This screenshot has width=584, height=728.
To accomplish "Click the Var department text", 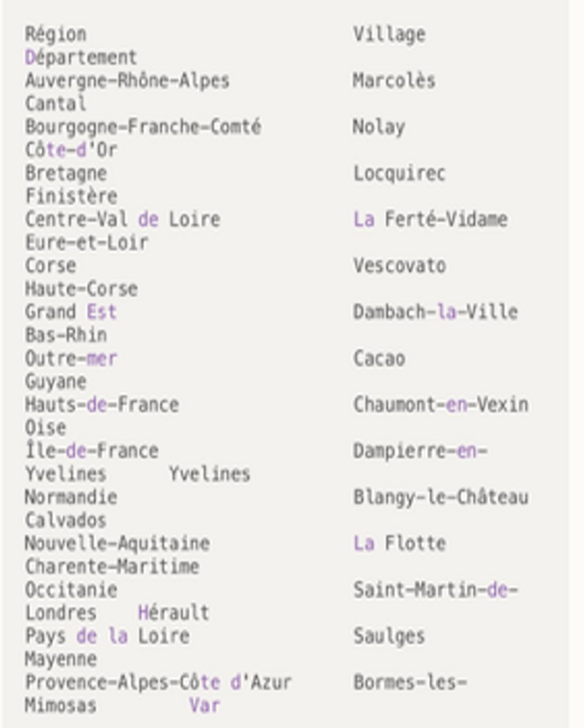I will point(205,705).
